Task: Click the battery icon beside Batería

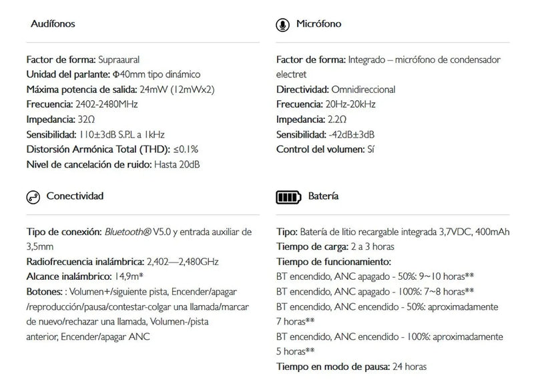Action: 288,197
